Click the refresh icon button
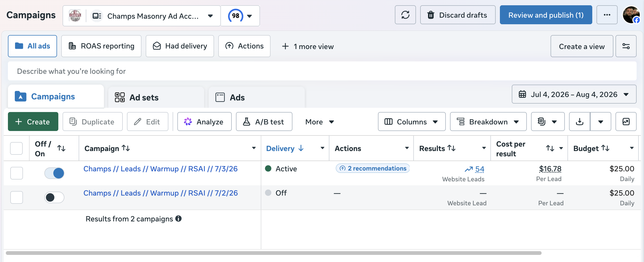 coord(405,15)
